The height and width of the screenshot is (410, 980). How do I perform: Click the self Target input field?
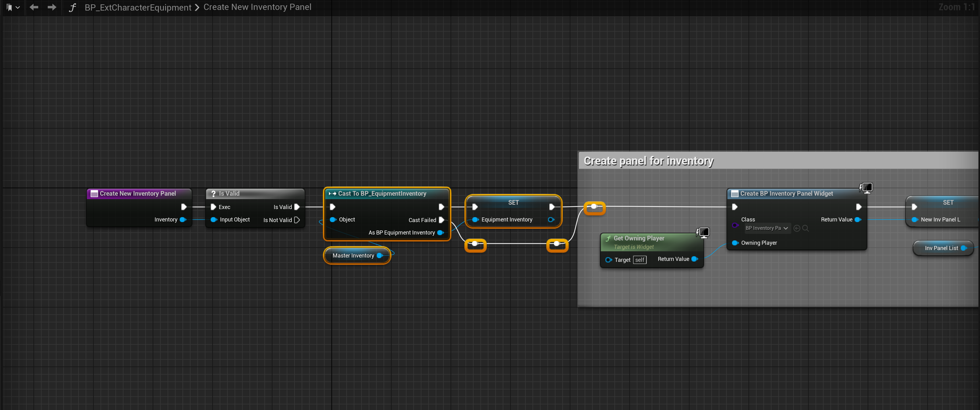[x=640, y=260]
